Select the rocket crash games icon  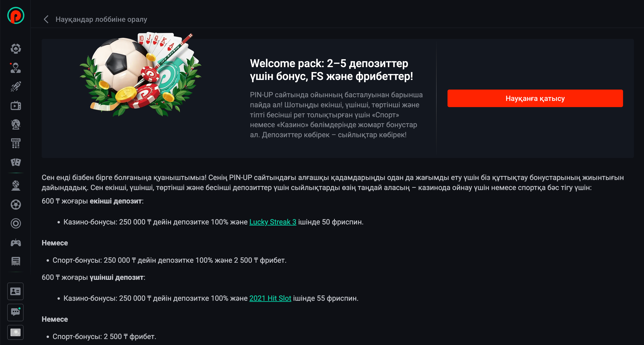click(16, 87)
